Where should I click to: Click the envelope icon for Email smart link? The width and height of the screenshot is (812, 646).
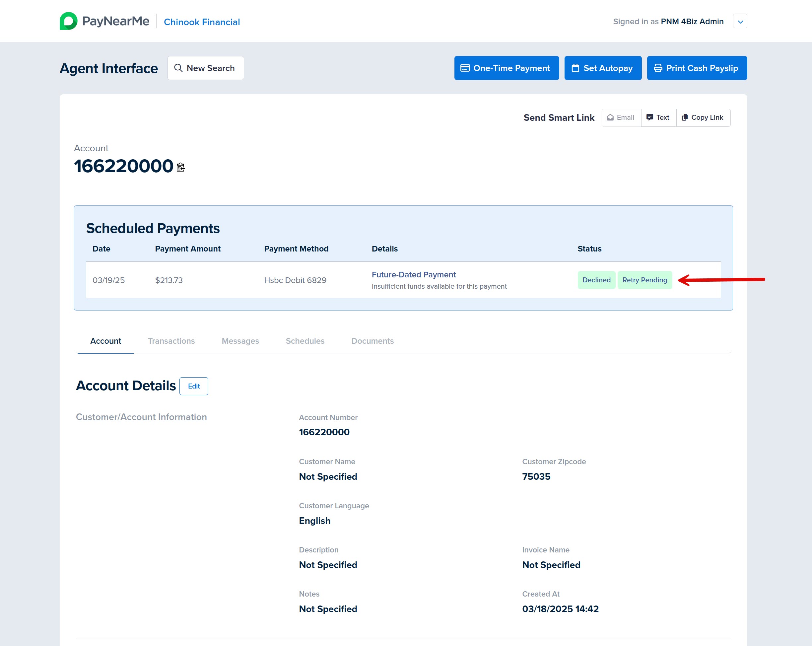610,117
